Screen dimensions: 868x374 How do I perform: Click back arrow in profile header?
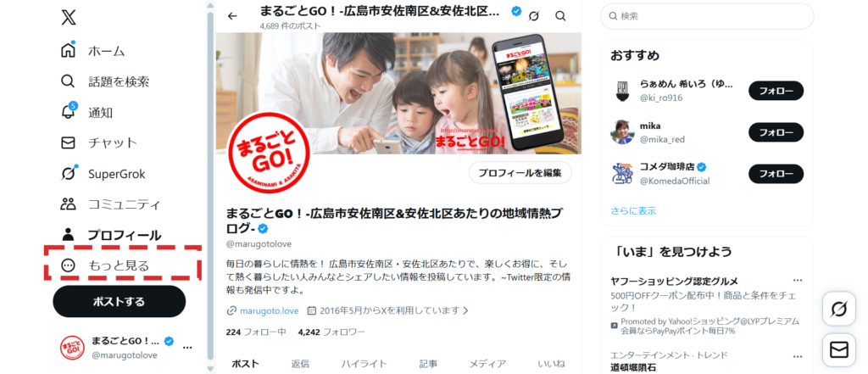pos(232,16)
